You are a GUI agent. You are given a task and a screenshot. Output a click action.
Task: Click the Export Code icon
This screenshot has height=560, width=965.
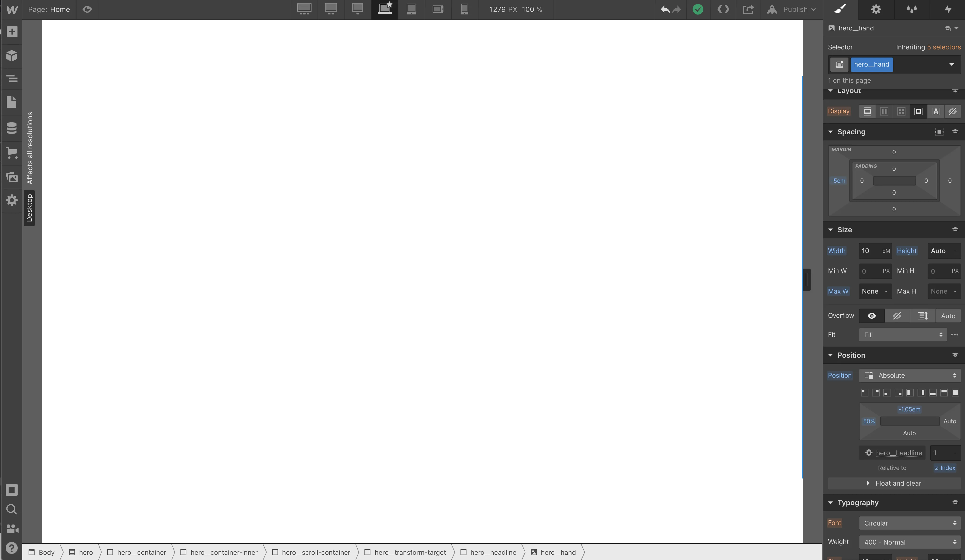click(723, 9)
